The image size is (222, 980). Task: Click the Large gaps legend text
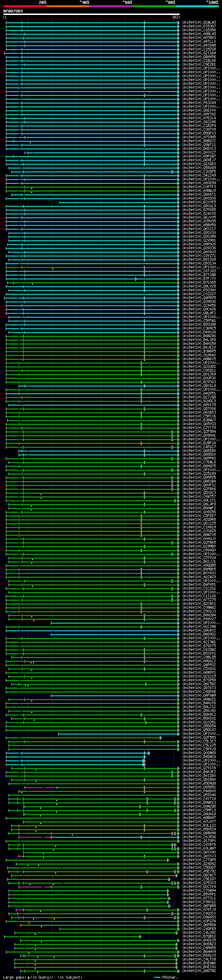click(43, 977)
